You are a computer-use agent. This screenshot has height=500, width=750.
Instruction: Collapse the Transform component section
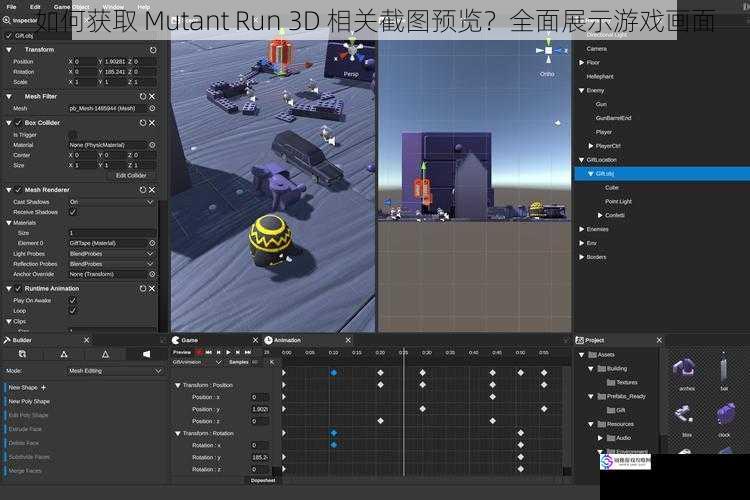point(9,50)
